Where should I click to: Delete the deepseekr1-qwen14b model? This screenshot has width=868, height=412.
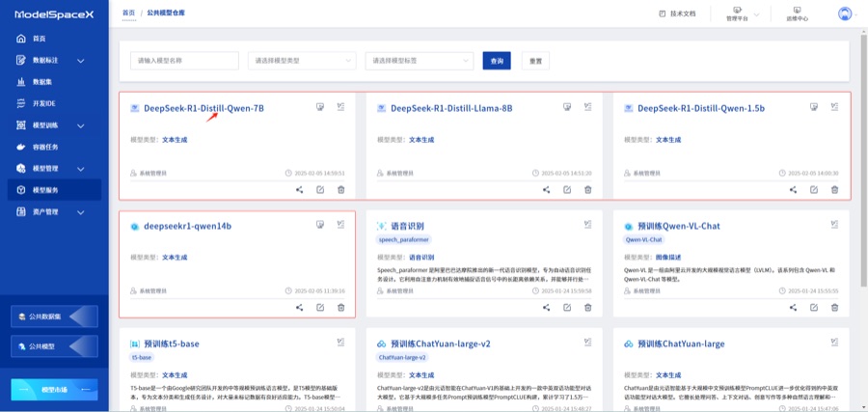click(x=341, y=308)
